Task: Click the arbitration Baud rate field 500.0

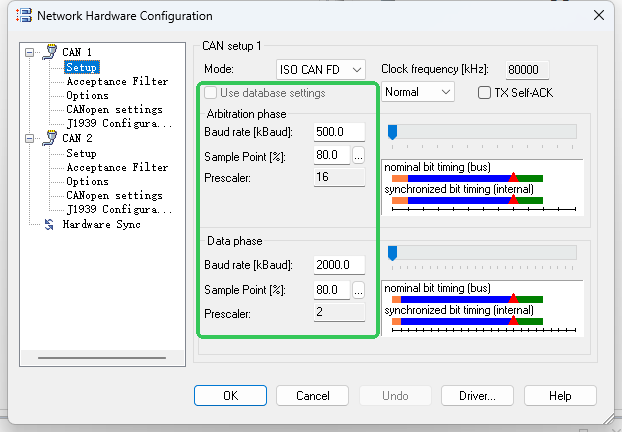Action: pos(339,132)
